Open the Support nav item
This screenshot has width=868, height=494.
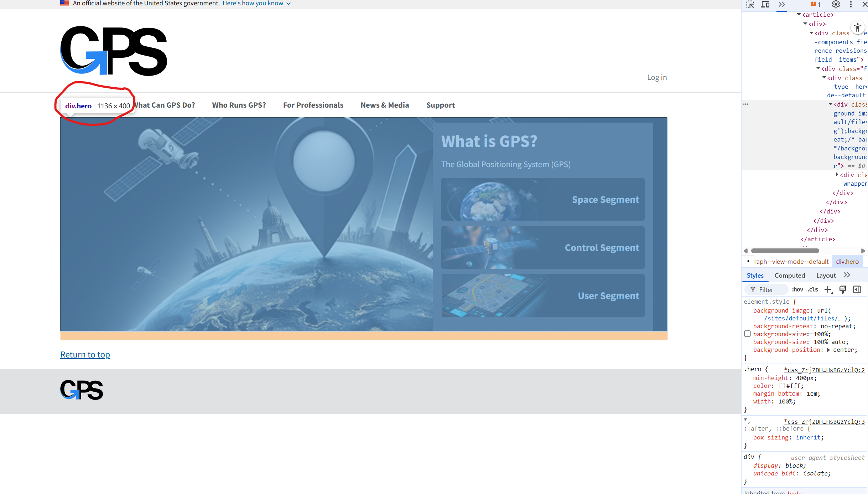pyautogui.click(x=441, y=105)
